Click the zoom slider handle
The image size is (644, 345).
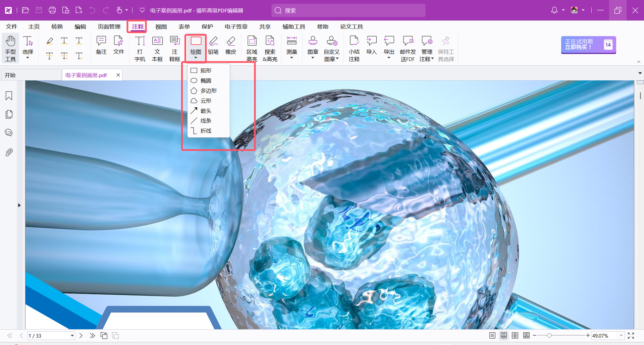point(549,335)
